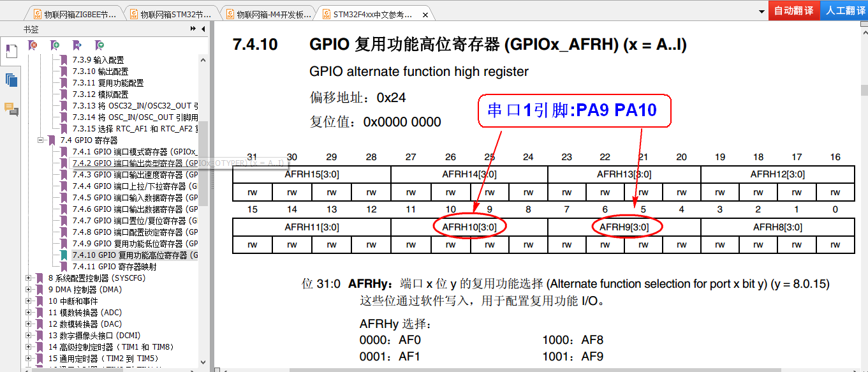
Task: Expand 15 通用定时器 node
Action: pos(28,358)
